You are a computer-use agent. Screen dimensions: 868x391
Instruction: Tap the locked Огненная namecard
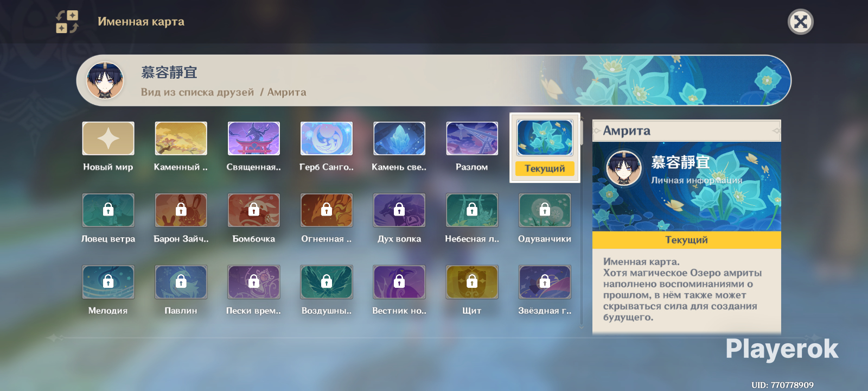click(326, 210)
